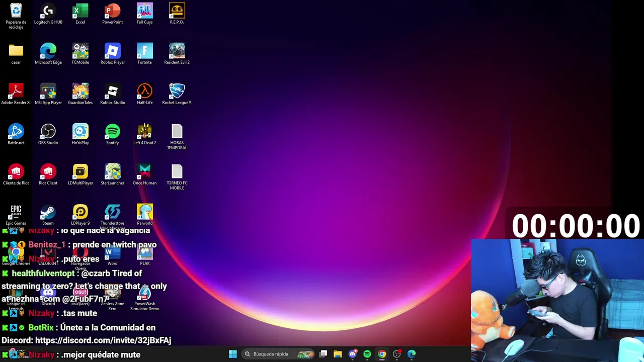The height and width of the screenshot is (362, 644).
Task: Switch to Discord in the taskbar
Action: pos(353,354)
